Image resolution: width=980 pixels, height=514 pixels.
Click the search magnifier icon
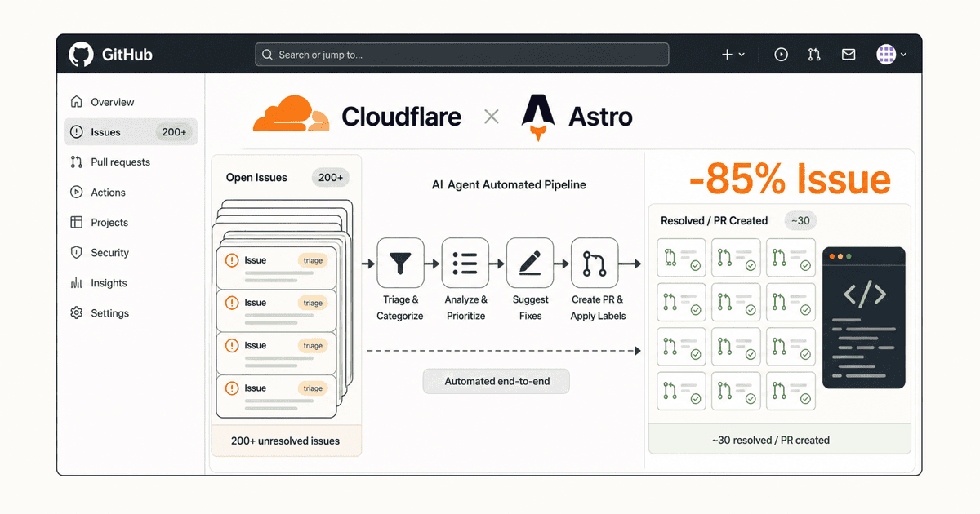coord(268,55)
